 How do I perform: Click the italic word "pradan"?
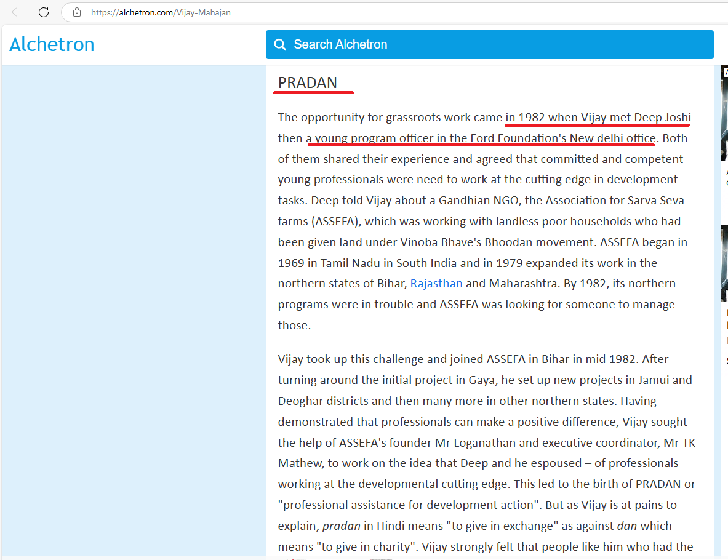point(342,526)
